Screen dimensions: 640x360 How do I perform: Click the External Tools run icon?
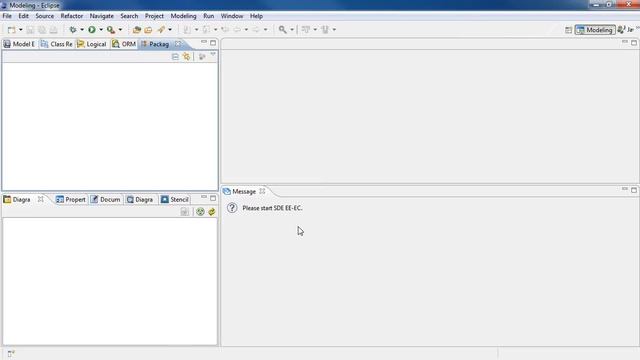111,29
